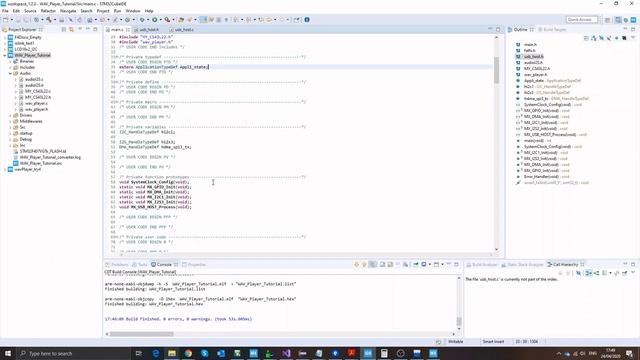The height and width of the screenshot is (360, 640).
Task: Open the Calculator from the taskbar
Action: pyautogui.click(x=384, y=353)
